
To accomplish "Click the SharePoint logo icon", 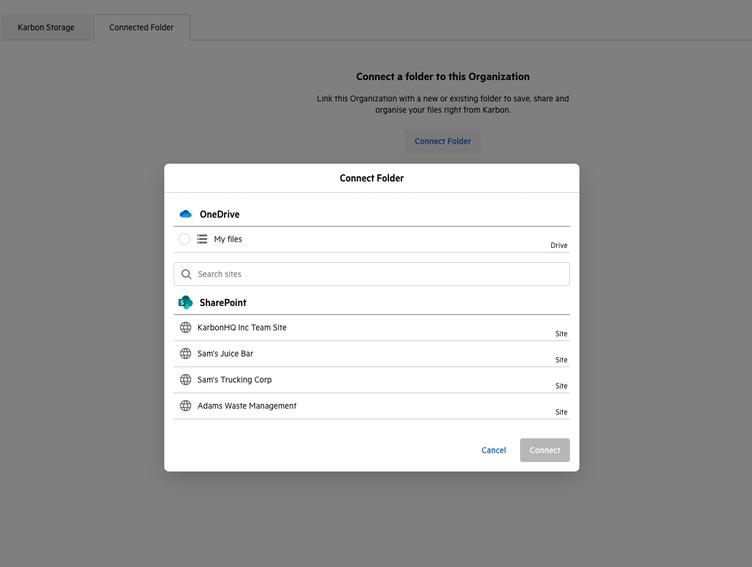I will (x=185, y=302).
